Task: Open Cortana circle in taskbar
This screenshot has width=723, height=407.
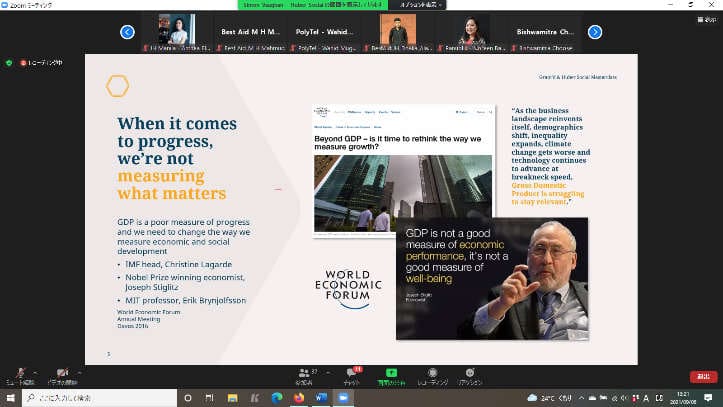Action: tap(188, 398)
